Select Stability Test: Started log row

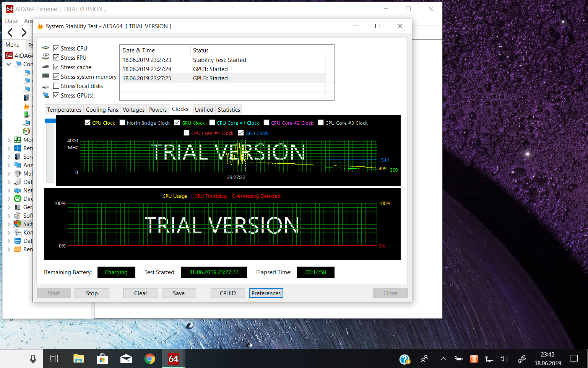pyautogui.click(x=223, y=60)
